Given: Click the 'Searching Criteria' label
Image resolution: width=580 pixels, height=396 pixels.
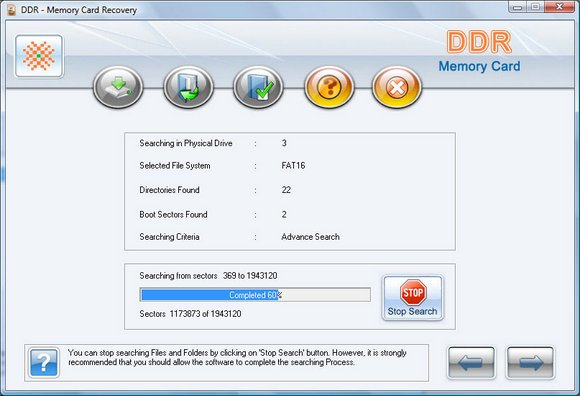Looking at the screenshot, I should pyautogui.click(x=169, y=237).
